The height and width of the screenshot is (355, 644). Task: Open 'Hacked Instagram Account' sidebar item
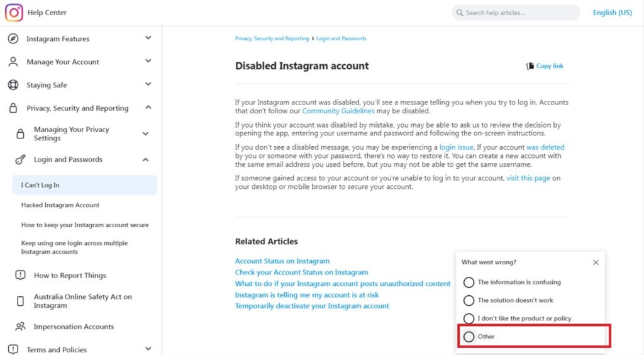coord(60,205)
